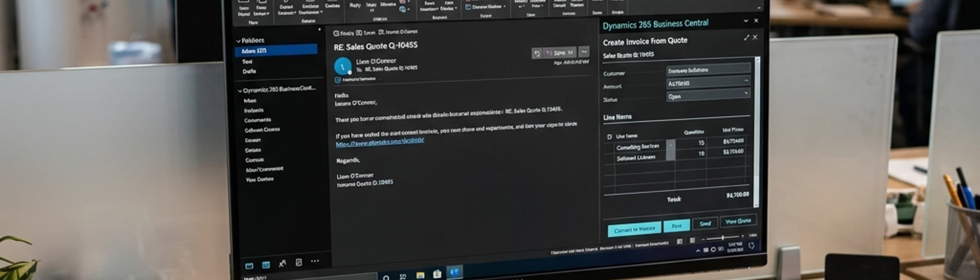Open the notification center icon in taskbar
Viewport: 980px width, 280px height.
(x=751, y=246)
